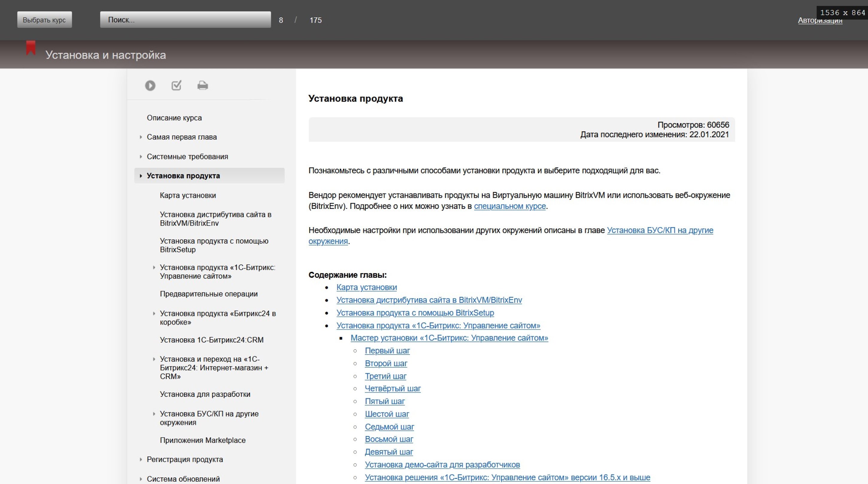Screen dimensions: 868x484
Task: Open 'Установка для разработки' sidebar item
Action: pos(205,394)
